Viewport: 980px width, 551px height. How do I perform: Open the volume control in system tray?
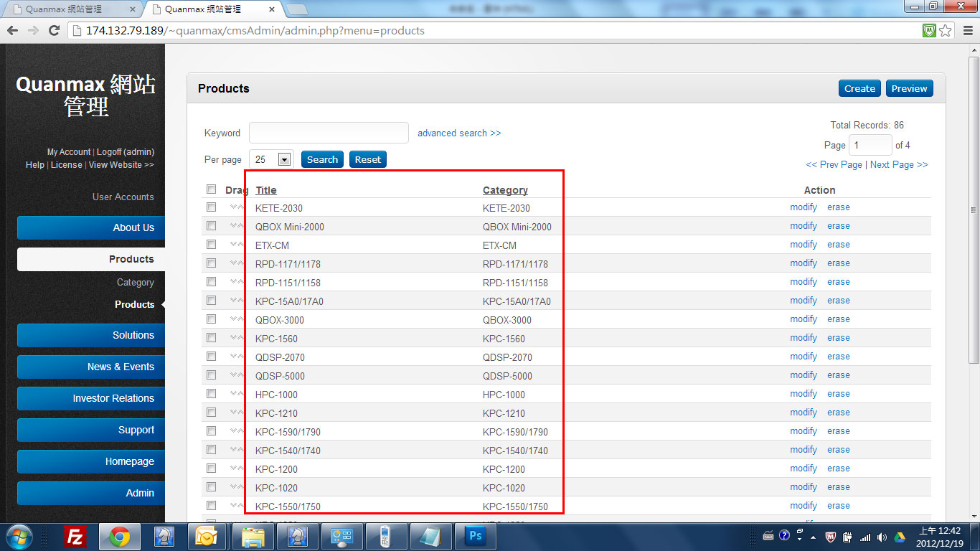pos(882,537)
